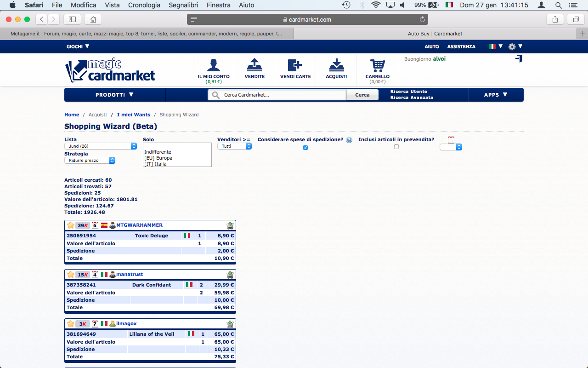588x368 pixels.
Task: Click the calendar 6 icon for MTGWARHAMMER
Action: point(95,225)
